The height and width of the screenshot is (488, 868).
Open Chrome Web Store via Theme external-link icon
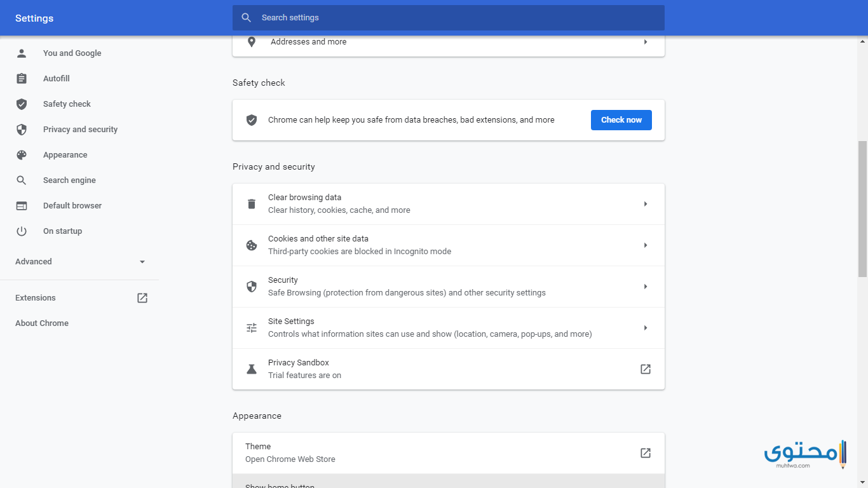pyautogui.click(x=646, y=453)
